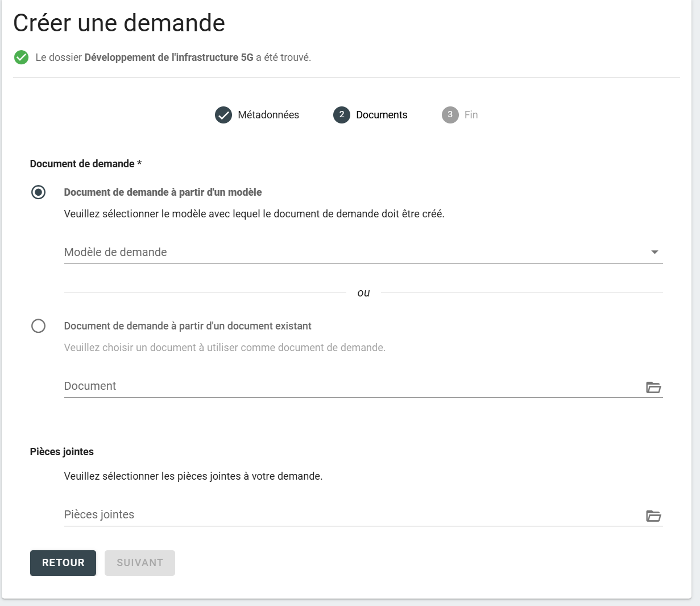This screenshot has width=700, height=606.
Task: Go to the Métadonnées step
Action: point(268,115)
